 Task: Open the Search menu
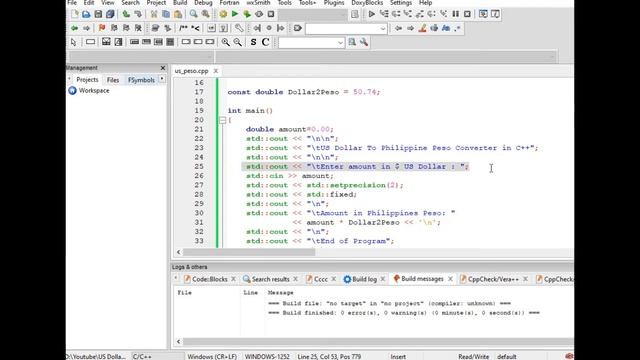click(130, 3)
